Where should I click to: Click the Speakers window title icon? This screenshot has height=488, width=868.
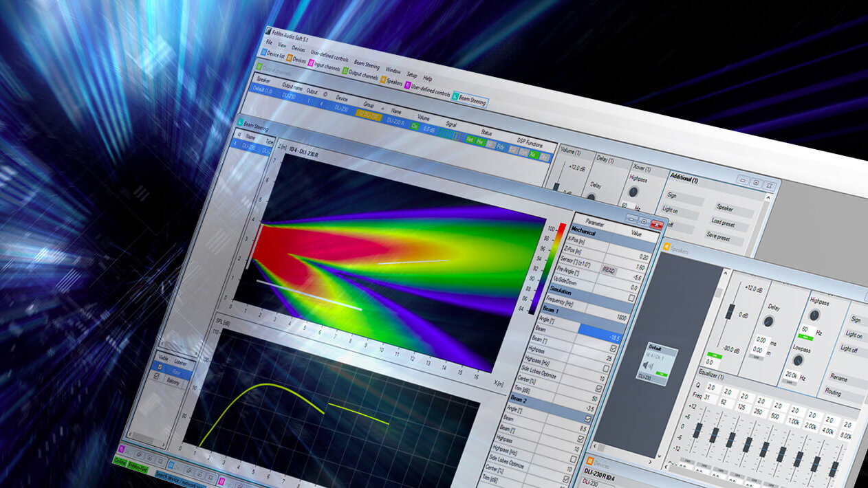click(x=666, y=247)
